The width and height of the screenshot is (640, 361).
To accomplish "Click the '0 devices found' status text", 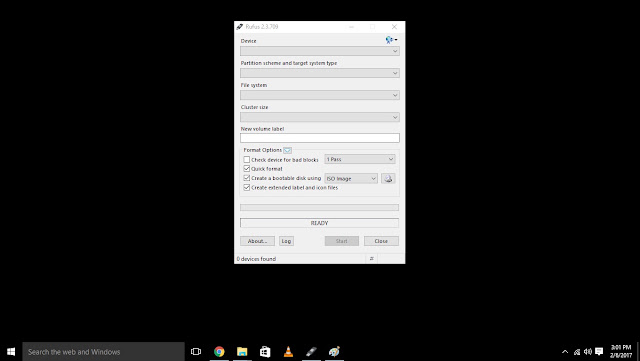I will tap(256, 259).
